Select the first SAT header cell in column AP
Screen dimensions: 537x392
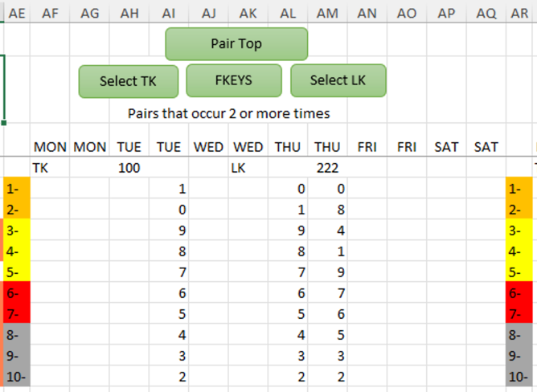[x=446, y=147]
